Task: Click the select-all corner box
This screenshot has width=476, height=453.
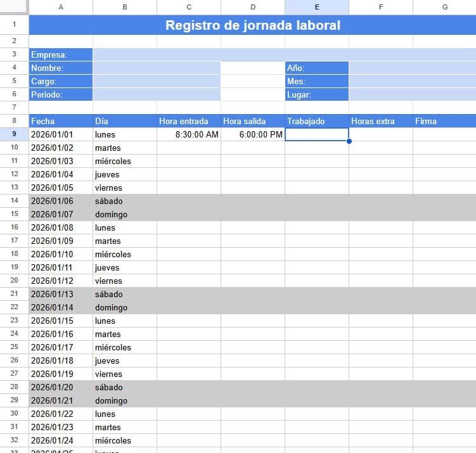Action: [x=15, y=7]
